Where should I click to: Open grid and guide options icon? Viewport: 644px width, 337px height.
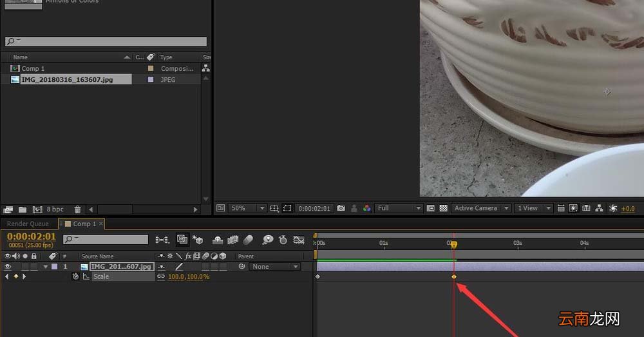274,208
